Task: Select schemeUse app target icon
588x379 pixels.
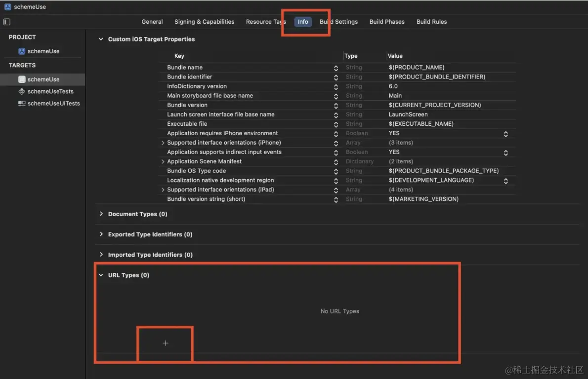Action: click(x=22, y=79)
